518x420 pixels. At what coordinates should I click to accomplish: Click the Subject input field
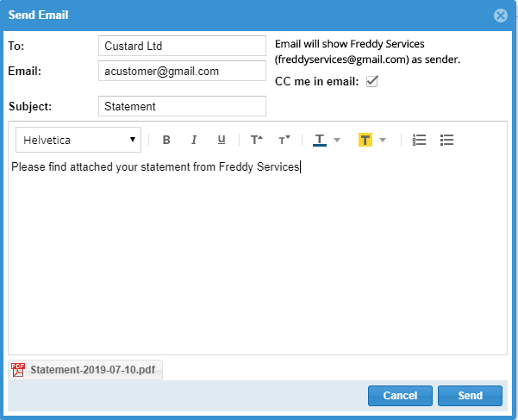click(182, 106)
